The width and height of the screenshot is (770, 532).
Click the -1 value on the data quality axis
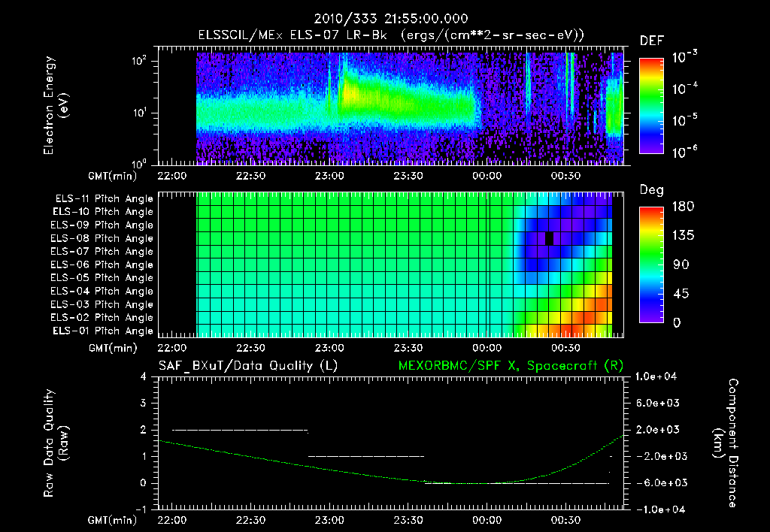click(141, 509)
